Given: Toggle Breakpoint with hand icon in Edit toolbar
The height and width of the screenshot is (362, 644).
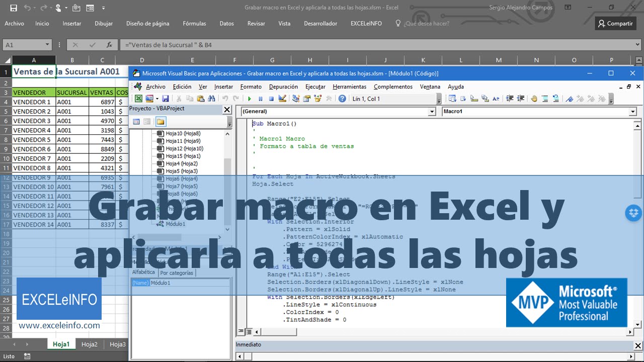Looking at the screenshot, I should point(534,99).
